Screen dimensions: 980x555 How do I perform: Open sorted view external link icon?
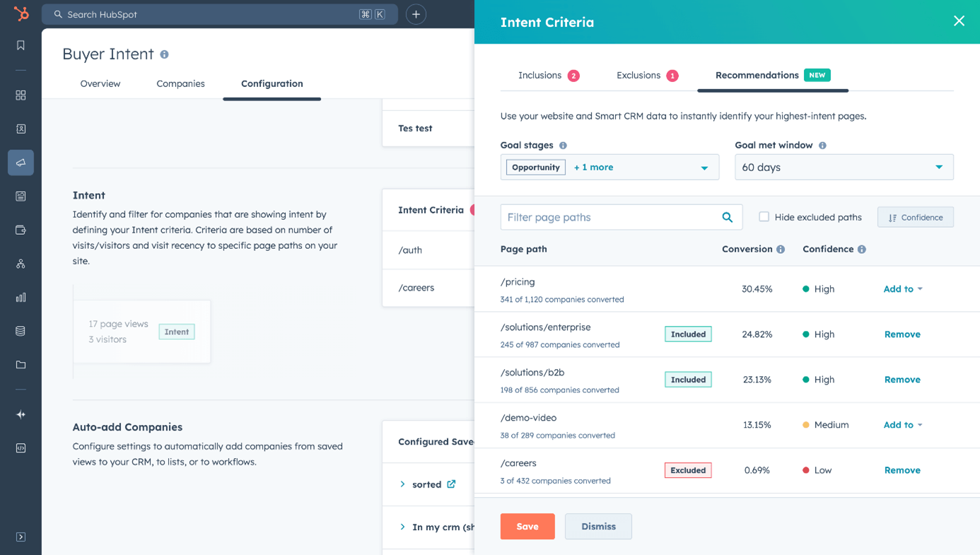[x=451, y=484]
